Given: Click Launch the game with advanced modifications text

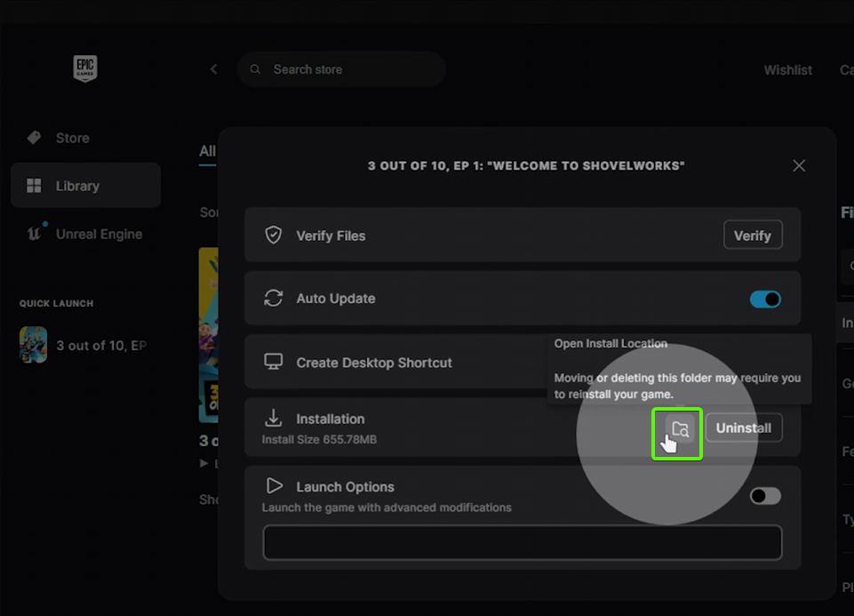Looking at the screenshot, I should click(387, 508).
